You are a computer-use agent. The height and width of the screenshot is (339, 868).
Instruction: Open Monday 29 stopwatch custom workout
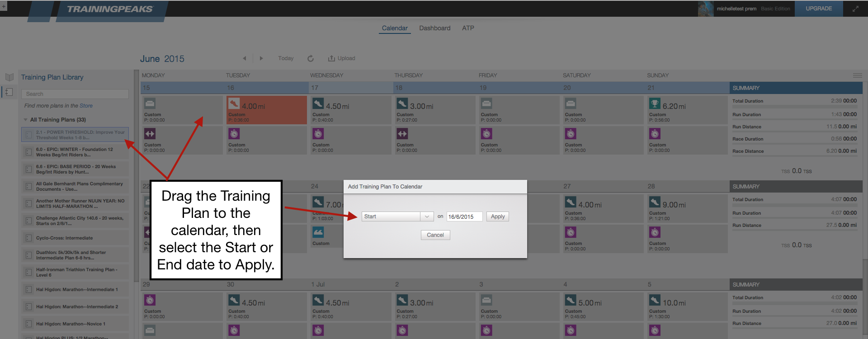click(x=182, y=306)
